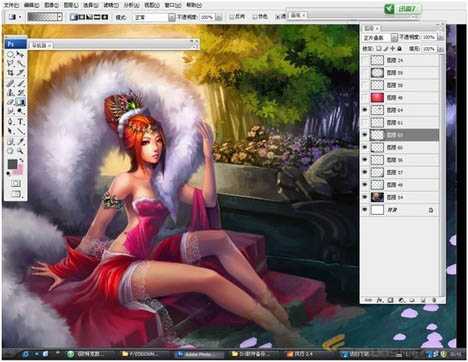Viewport: 468px width, 362px height.
Task: Choose the Zoom tool in the toolbox
Action: (21, 151)
